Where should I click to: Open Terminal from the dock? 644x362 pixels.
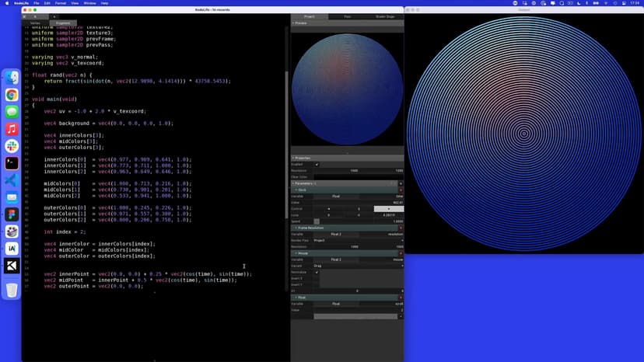(12, 163)
